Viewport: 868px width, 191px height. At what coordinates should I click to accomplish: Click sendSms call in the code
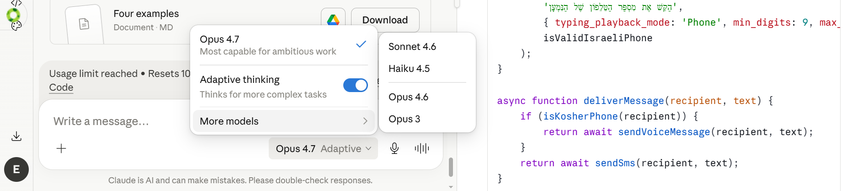coord(615,163)
